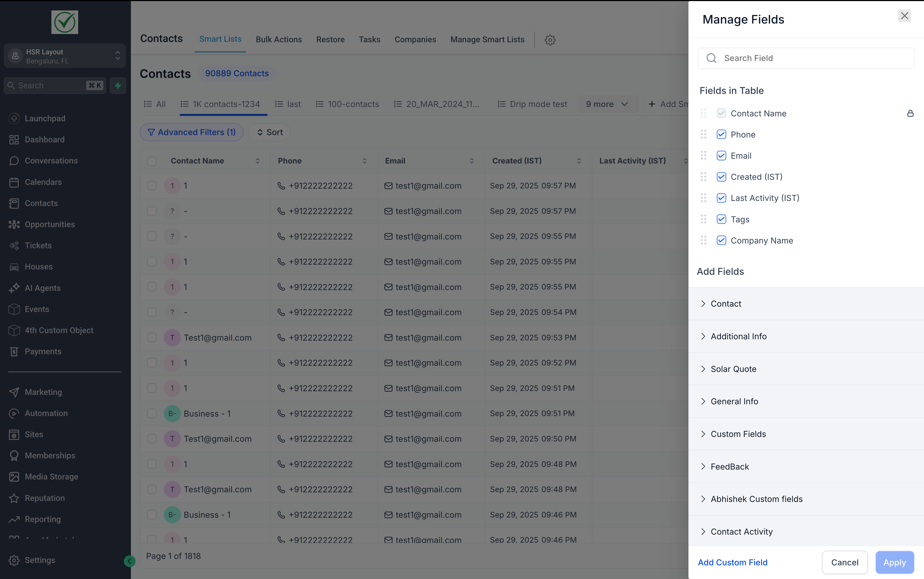Disable the Company Name field
Screen dimensions: 924x579
[722, 240]
